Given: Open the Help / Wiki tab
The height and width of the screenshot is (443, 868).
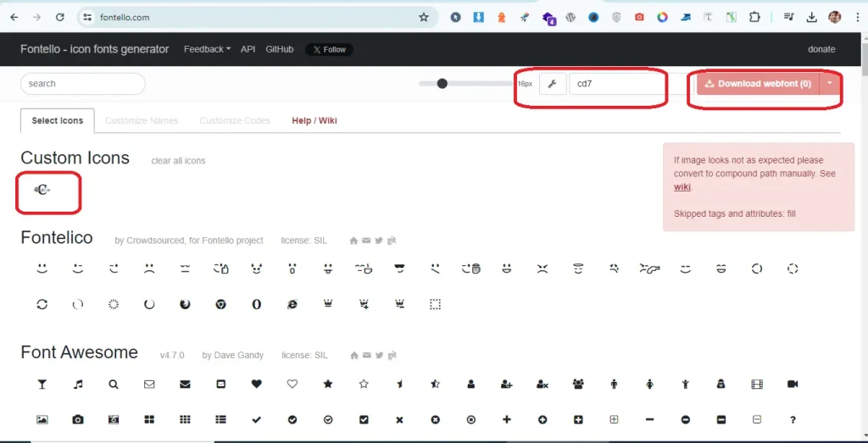Looking at the screenshot, I should (314, 120).
